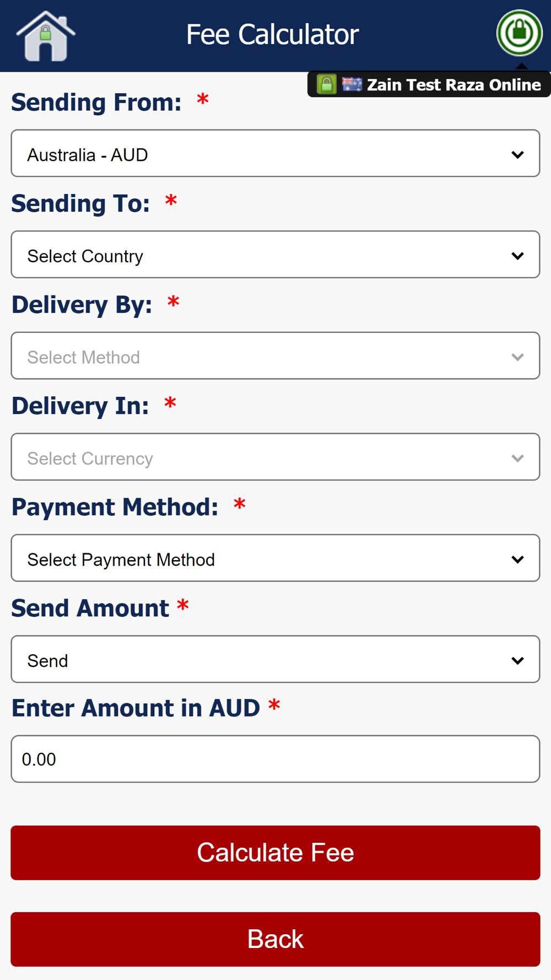Click the Delivery By label
This screenshot has width=551, height=980.
click(82, 305)
